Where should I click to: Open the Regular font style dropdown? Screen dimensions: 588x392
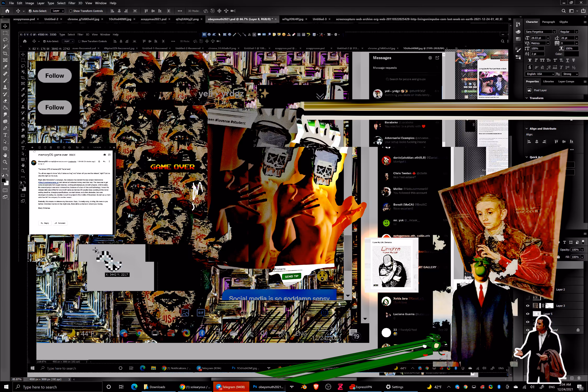[x=577, y=32]
